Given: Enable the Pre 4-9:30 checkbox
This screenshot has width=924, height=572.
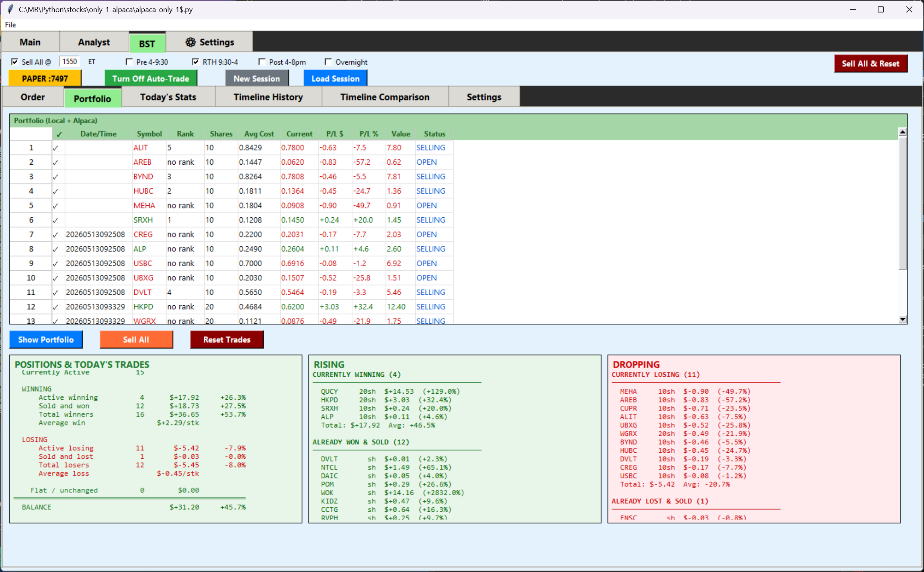Looking at the screenshot, I should [x=129, y=61].
